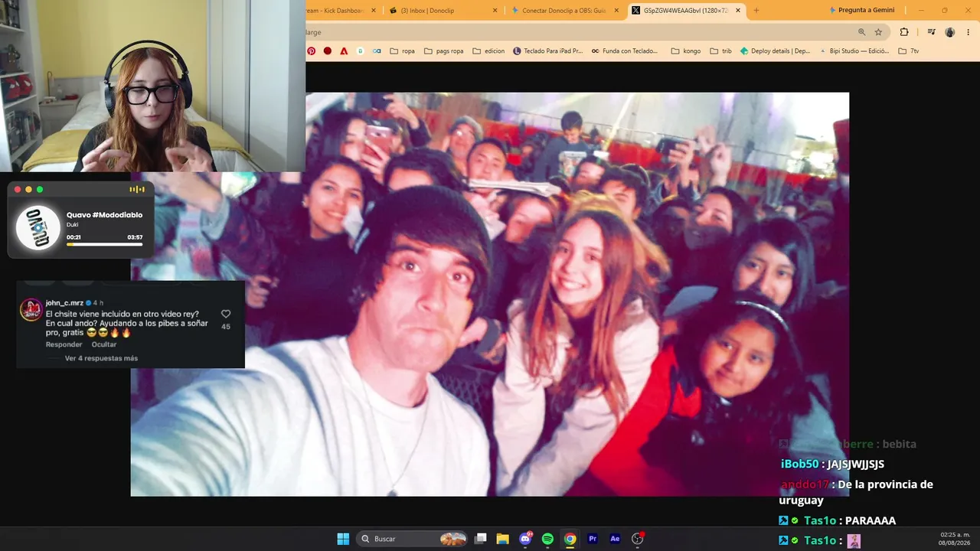Open Google Chrome from the taskbar
Viewport: 980px width, 551px height.
(x=570, y=539)
